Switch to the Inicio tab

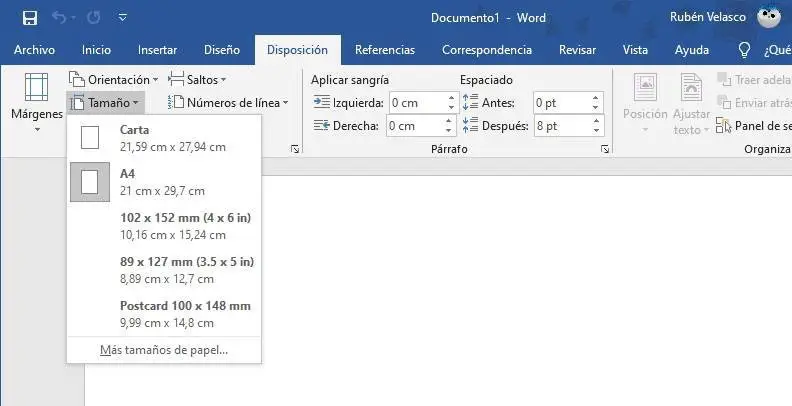pos(96,50)
